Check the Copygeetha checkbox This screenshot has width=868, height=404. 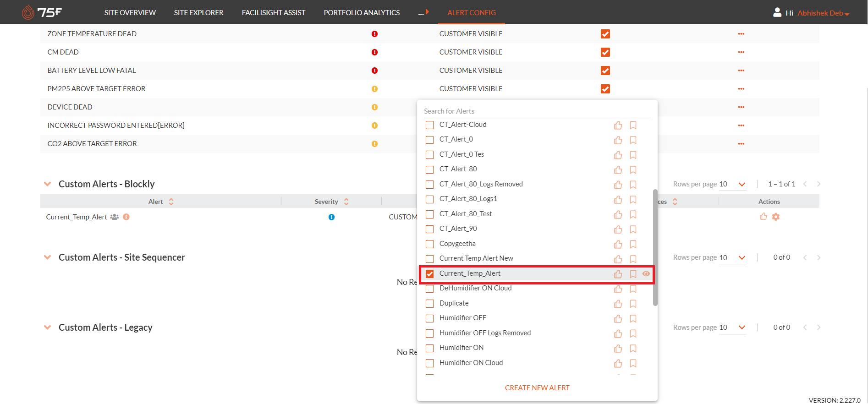point(429,244)
